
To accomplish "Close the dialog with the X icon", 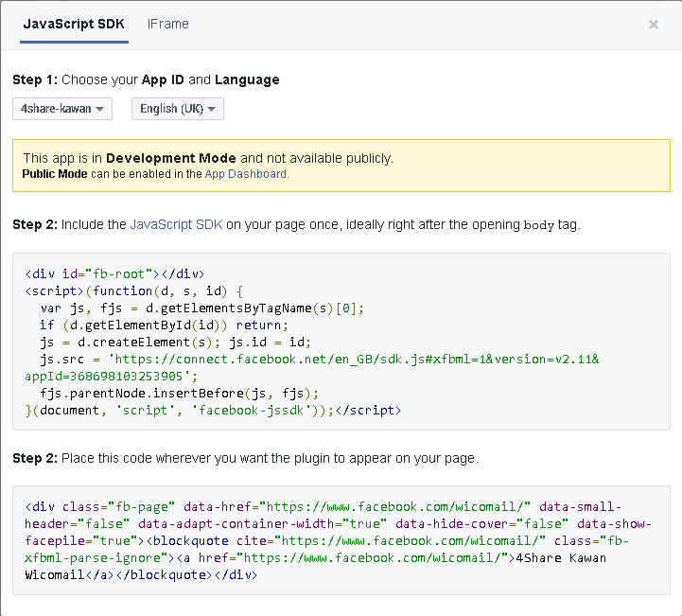I will click(653, 25).
